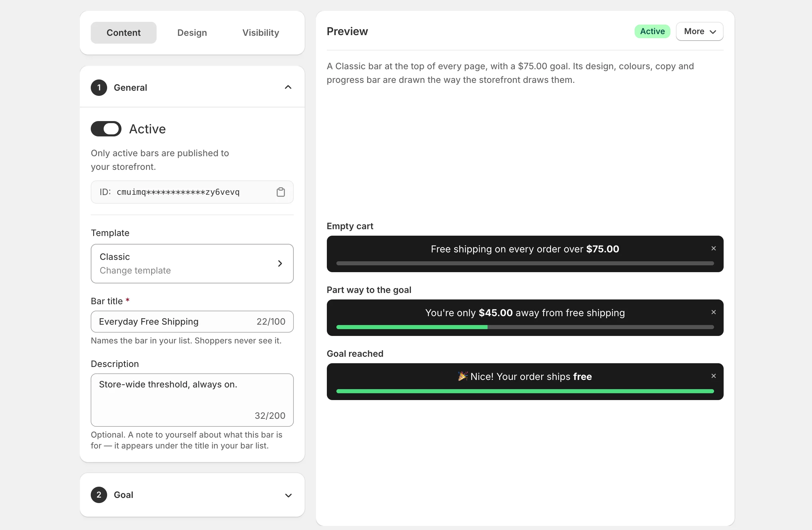Click 'Names the bar in your list' hint
The image size is (812, 530).
point(186,341)
